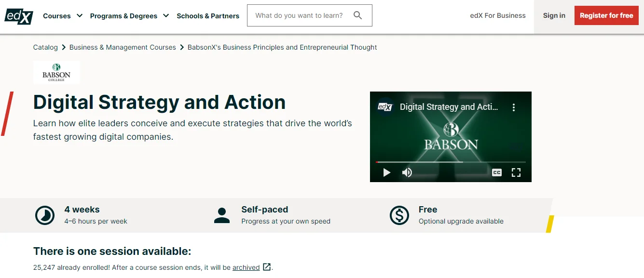Open Business & Management Courses breadcrumb
This screenshot has height=278, width=644.
point(123,47)
